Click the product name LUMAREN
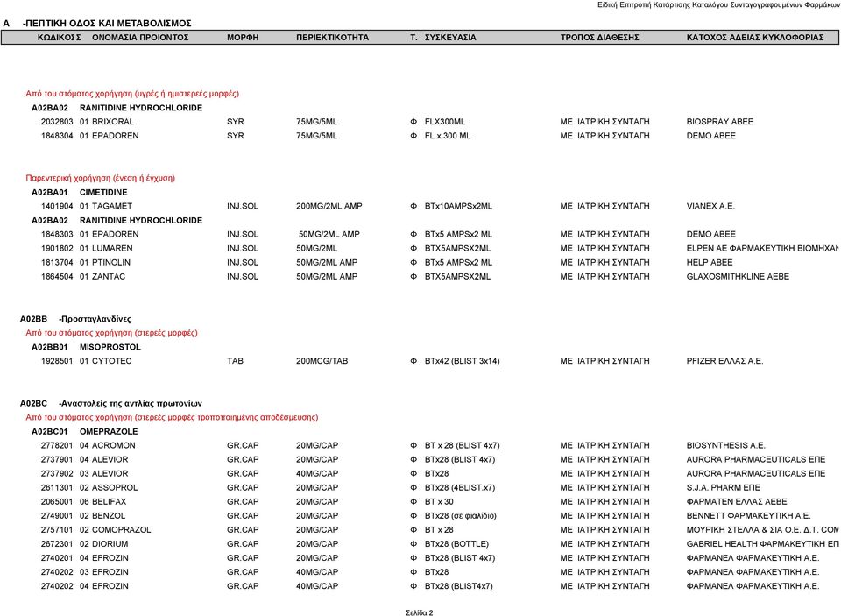The height and width of the screenshot is (616, 841). 113,249
